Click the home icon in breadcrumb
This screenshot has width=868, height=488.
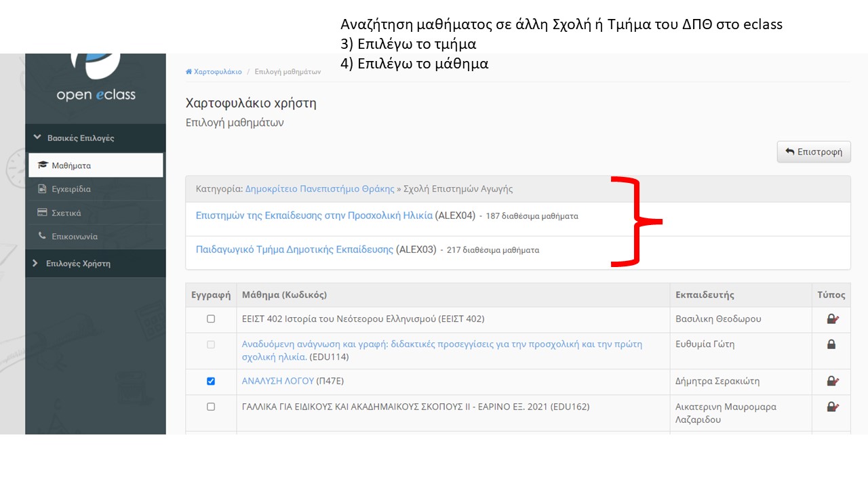coord(189,72)
